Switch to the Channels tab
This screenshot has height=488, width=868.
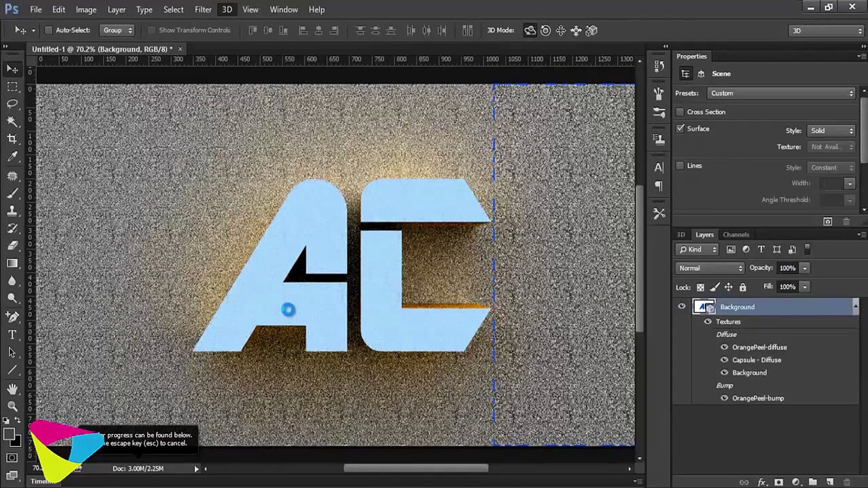(x=736, y=235)
